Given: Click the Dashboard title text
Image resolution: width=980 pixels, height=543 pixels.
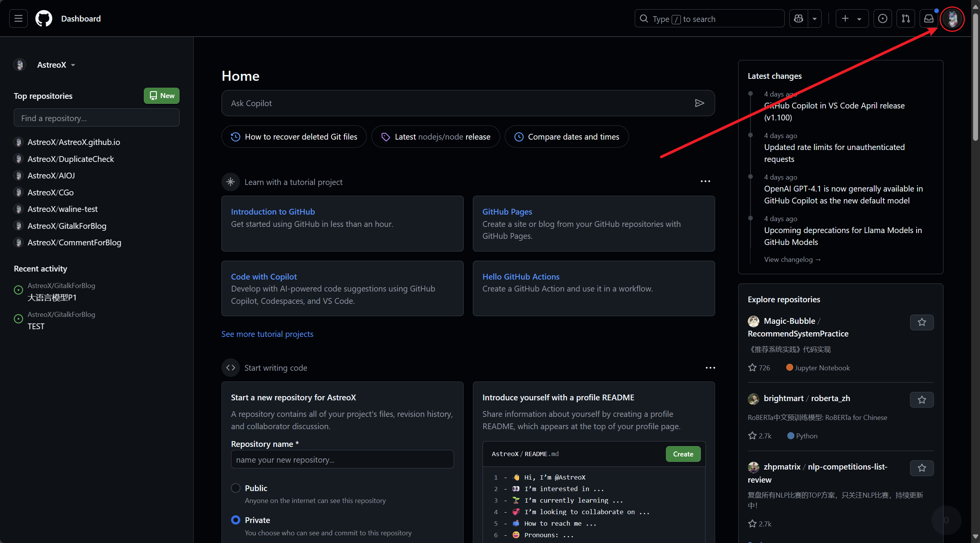Looking at the screenshot, I should (x=81, y=18).
